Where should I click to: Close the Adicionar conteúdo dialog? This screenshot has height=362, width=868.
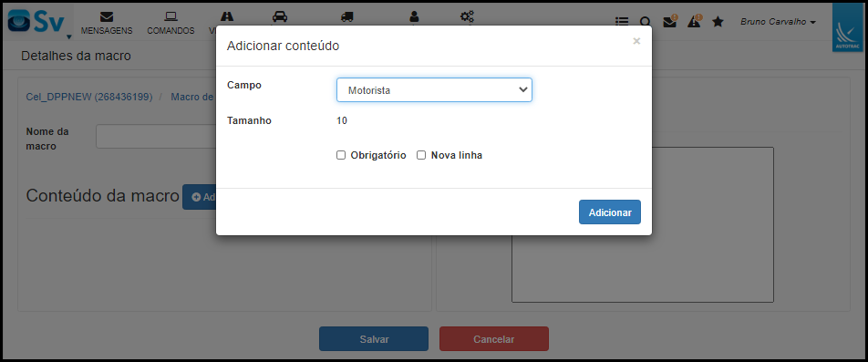636,41
